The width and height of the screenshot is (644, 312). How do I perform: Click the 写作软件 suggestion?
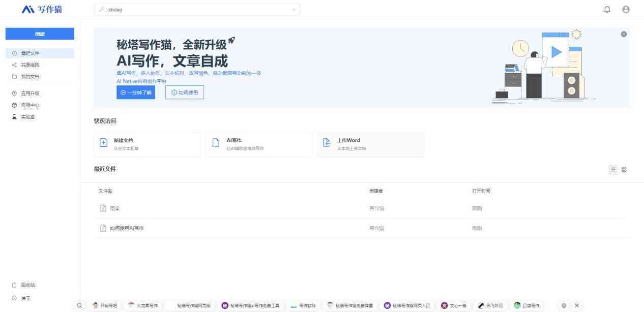[x=304, y=305]
